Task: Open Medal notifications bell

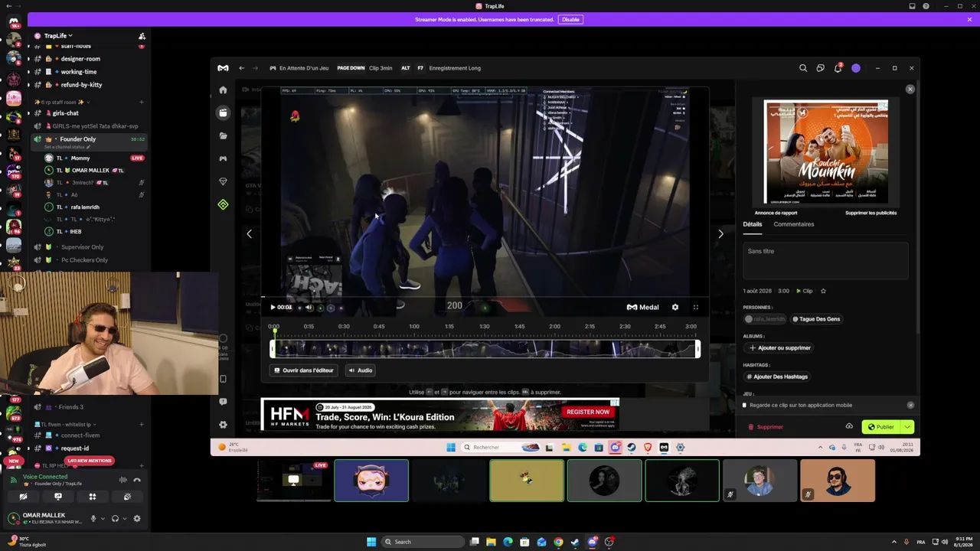Action: pos(838,68)
